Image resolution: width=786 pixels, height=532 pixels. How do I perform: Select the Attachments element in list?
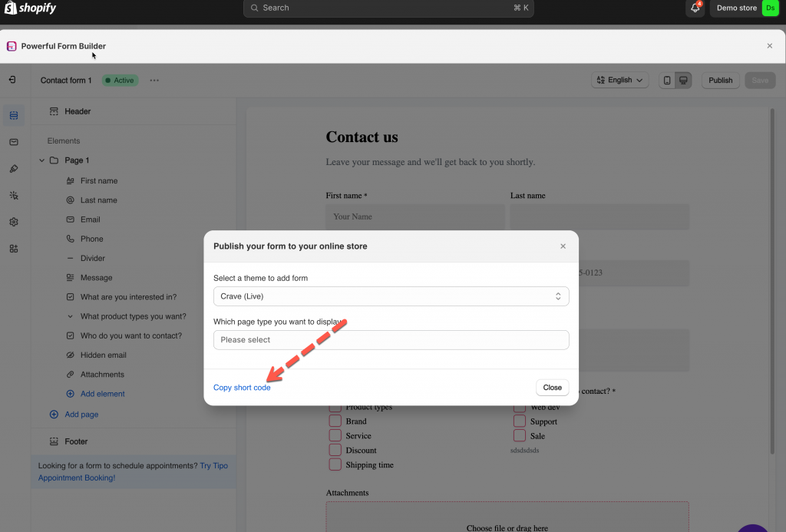tap(101, 375)
